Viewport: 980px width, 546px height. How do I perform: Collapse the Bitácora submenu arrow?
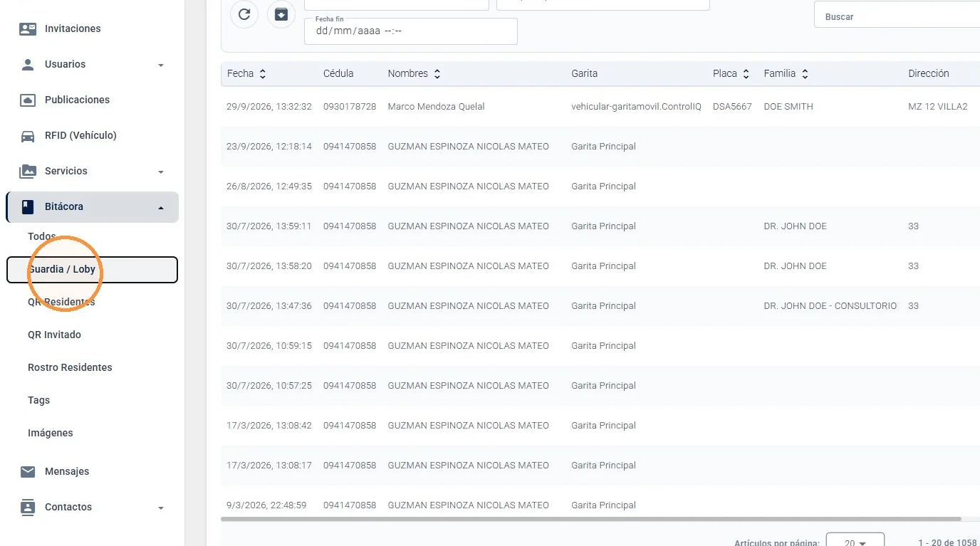pyautogui.click(x=161, y=207)
